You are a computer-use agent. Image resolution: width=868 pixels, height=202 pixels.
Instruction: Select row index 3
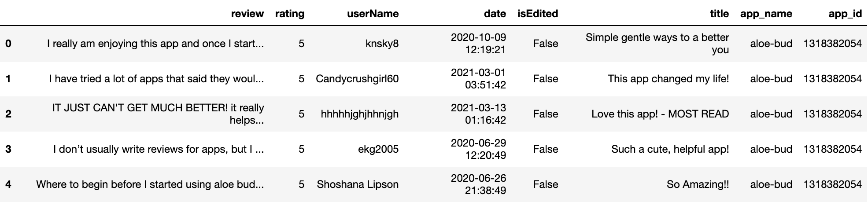(x=8, y=149)
